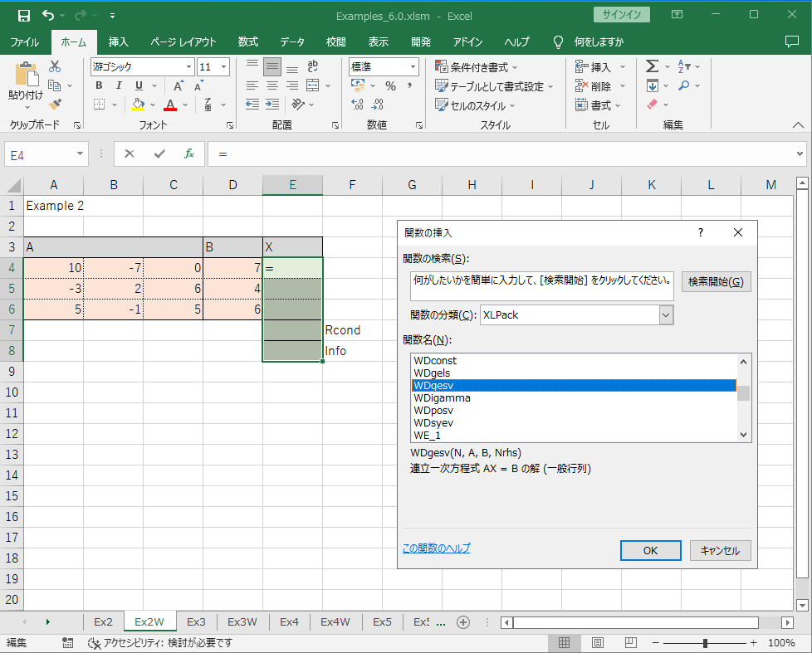Click the zoom slider in status bar
Image resolution: width=812 pixels, height=653 pixels.
tap(705, 643)
